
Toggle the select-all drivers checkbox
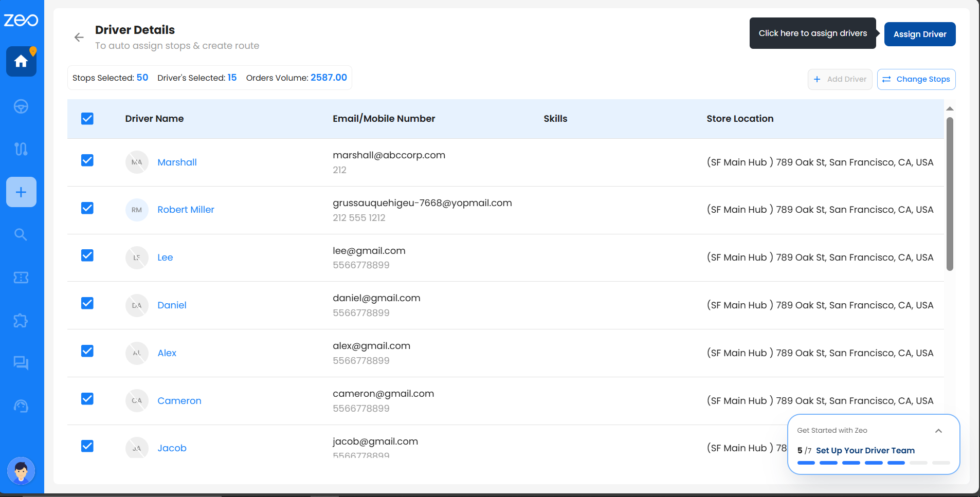click(87, 119)
